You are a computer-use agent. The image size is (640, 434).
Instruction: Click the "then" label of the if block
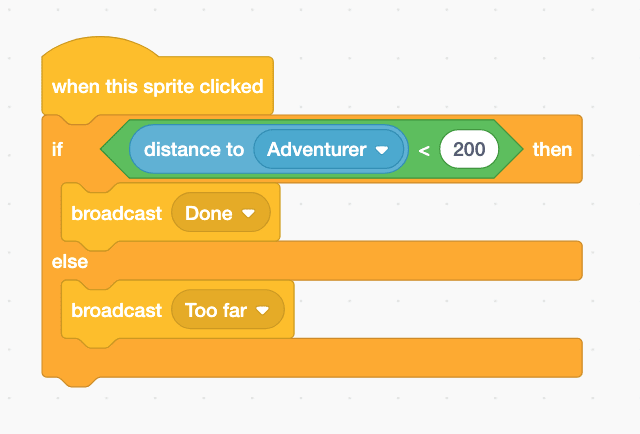click(x=552, y=150)
